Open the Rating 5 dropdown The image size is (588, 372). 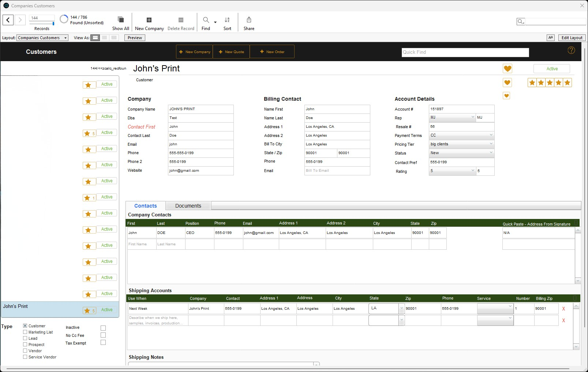[452, 171]
